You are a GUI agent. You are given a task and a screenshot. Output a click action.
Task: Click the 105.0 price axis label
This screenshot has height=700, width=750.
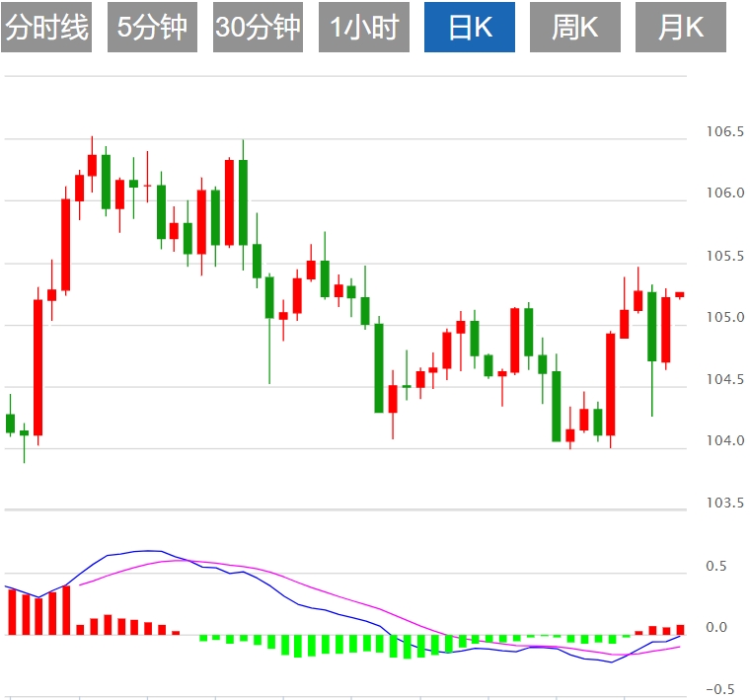pyautogui.click(x=725, y=317)
